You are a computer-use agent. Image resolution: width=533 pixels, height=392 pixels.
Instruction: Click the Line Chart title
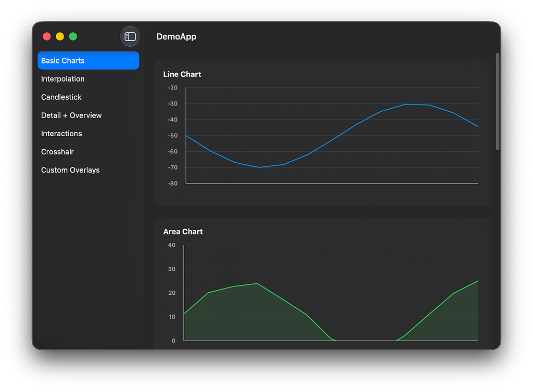pos(182,74)
